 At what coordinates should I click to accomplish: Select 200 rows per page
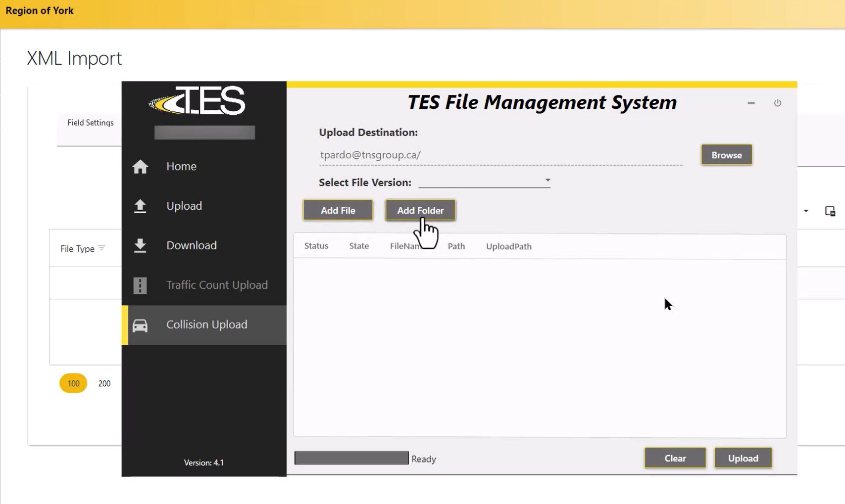(x=104, y=383)
